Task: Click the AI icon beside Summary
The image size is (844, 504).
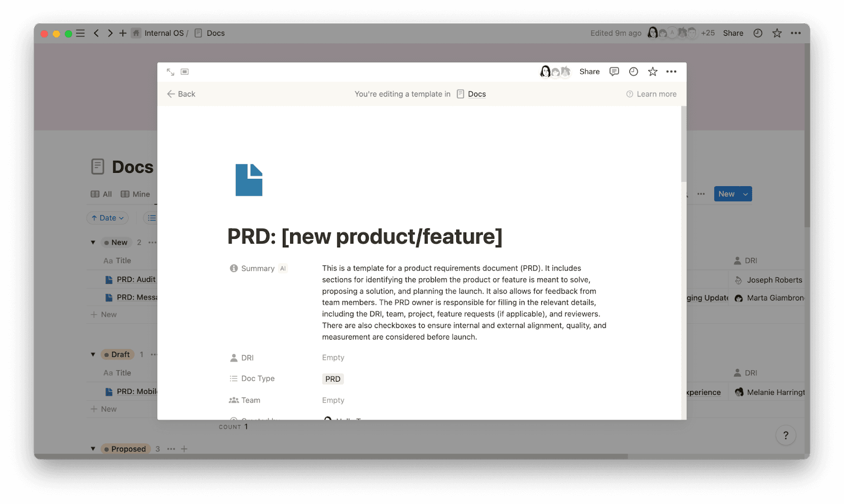Action: pyautogui.click(x=283, y=268)
